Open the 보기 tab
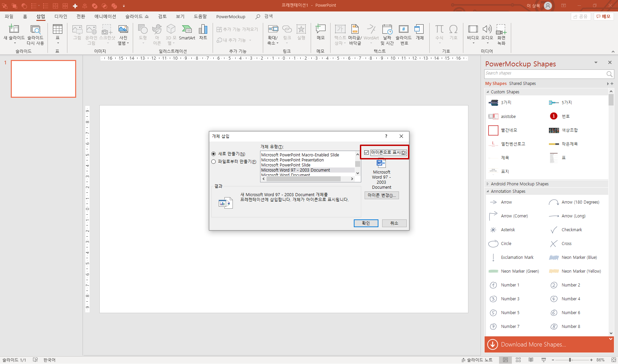This screenshot has height=364, width=618. 180,17
